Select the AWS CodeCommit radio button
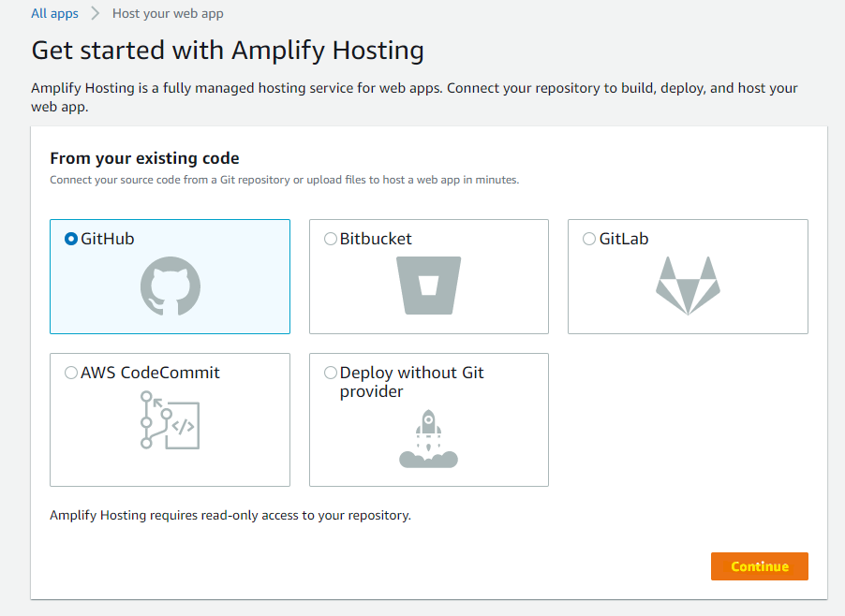 coord(70,373)
